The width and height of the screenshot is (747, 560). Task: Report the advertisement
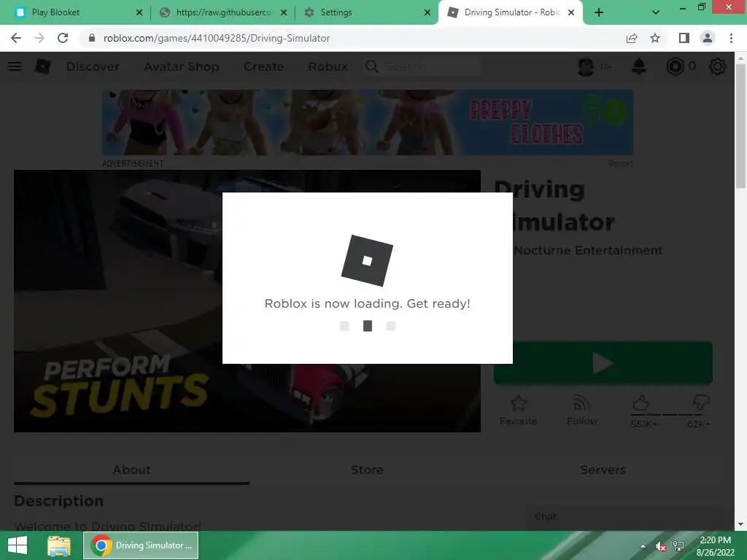pyautogui.click(x=621, y=163)
